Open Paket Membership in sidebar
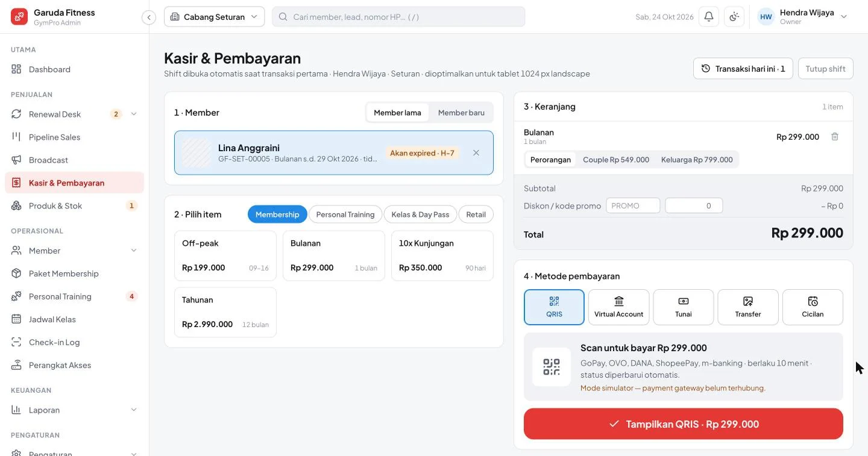This screenshot has height=456, width=868. click(74, 273)
